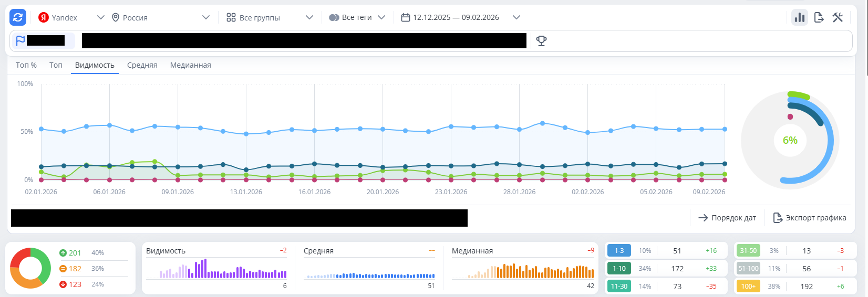This screenshot has height=297, width=868.
Task: Switch to the 'Топ %' tab
Action: click(26, 65)
